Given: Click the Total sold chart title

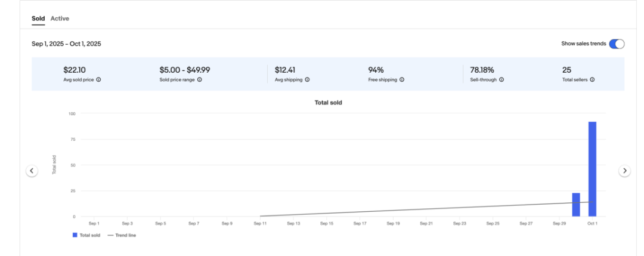Looking at the screenshot, I should click(328, 103).
